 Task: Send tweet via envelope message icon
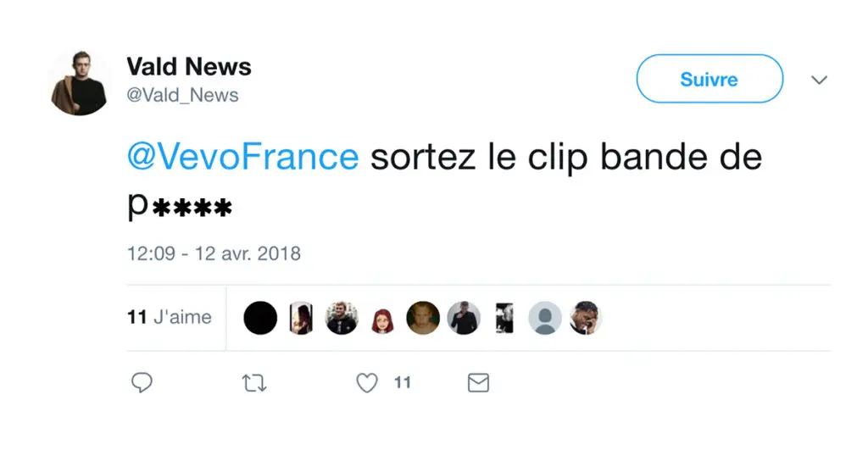click(478, 383)
